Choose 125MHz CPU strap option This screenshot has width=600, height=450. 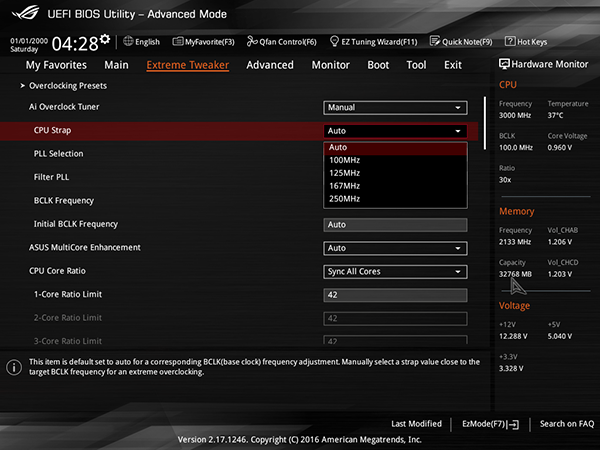(x=395, y=173)
